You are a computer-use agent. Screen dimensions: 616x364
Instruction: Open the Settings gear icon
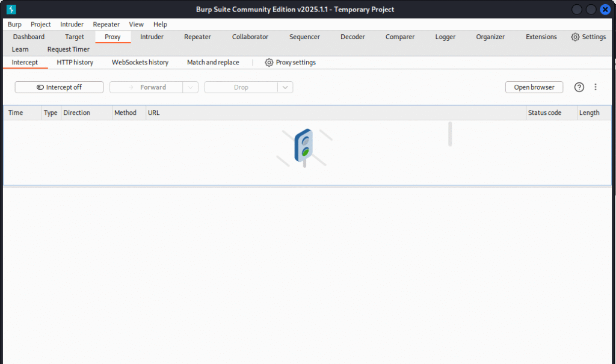pos(575,37)
